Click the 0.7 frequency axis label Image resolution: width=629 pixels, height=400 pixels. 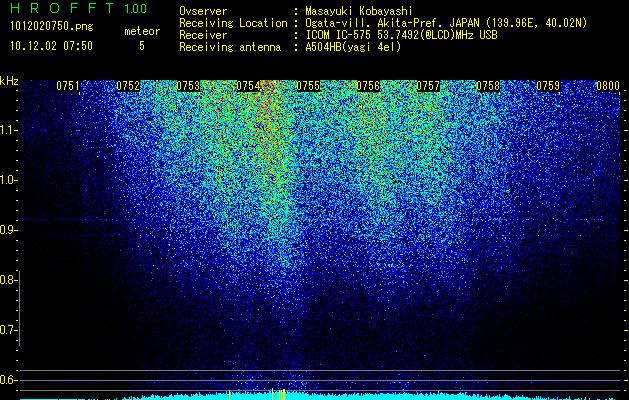click(x=8, y=330)
